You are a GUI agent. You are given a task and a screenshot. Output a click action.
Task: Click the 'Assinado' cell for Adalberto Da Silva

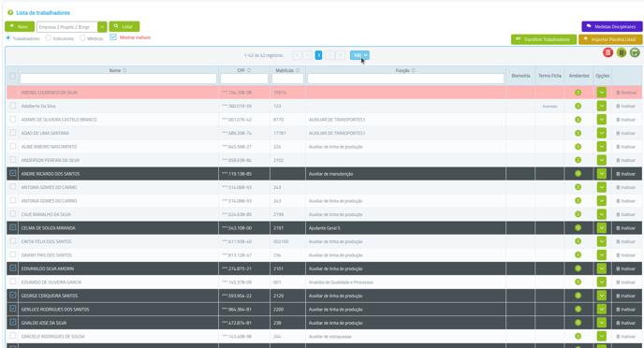550,107
